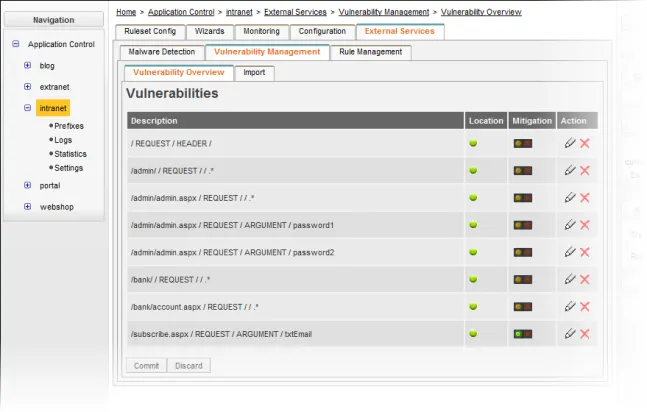
Task: Switch to the Rule Management tab
Action: [371, 52]
